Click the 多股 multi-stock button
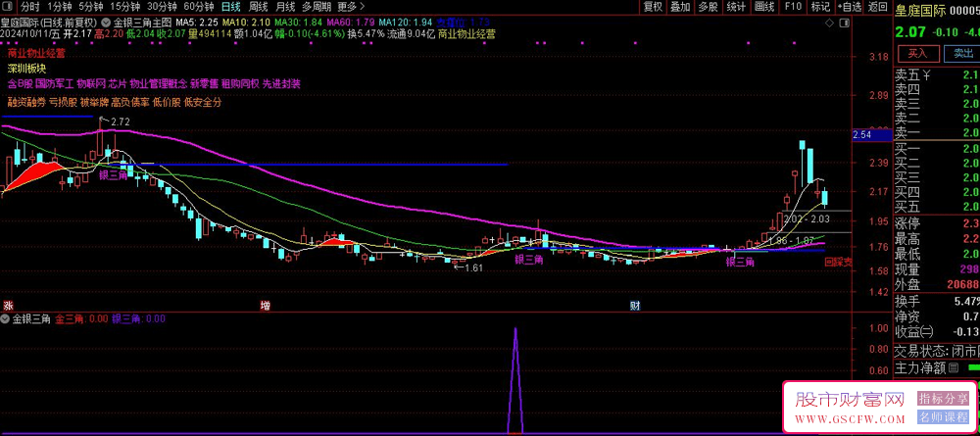The width and height of the screenshot is (980, 436). 709,7
